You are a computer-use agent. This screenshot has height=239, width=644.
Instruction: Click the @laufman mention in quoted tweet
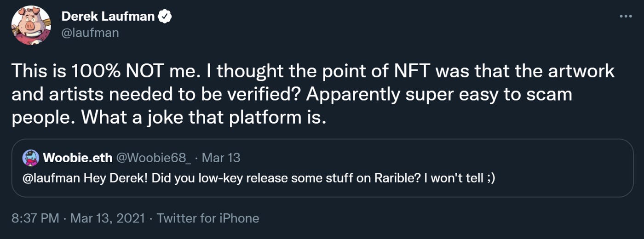[x=52, y=178]
